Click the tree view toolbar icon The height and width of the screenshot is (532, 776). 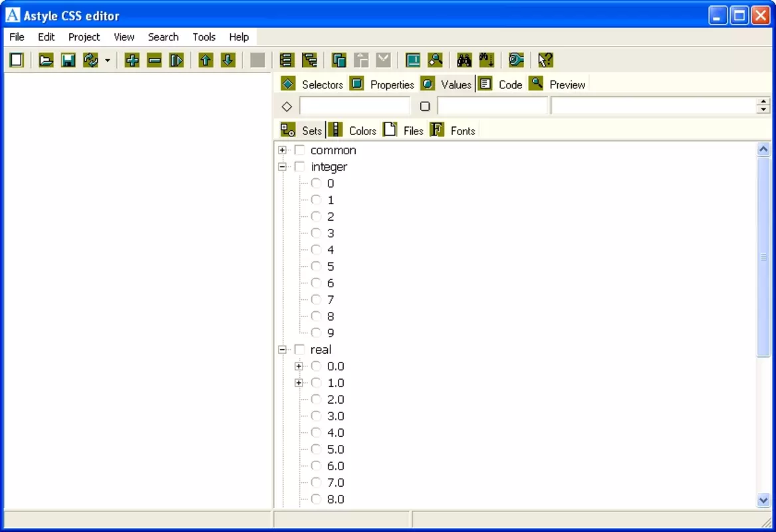coord(309,61)
